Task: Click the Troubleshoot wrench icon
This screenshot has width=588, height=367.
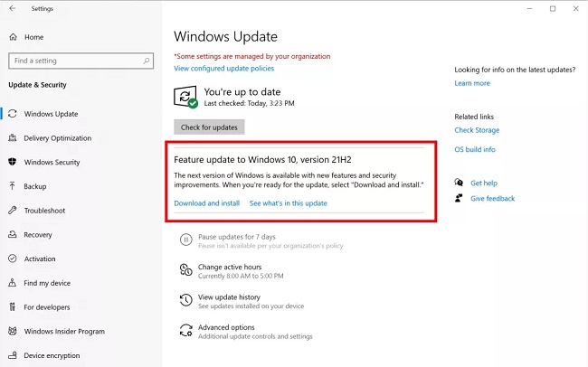Action: [x=13, y=211]
